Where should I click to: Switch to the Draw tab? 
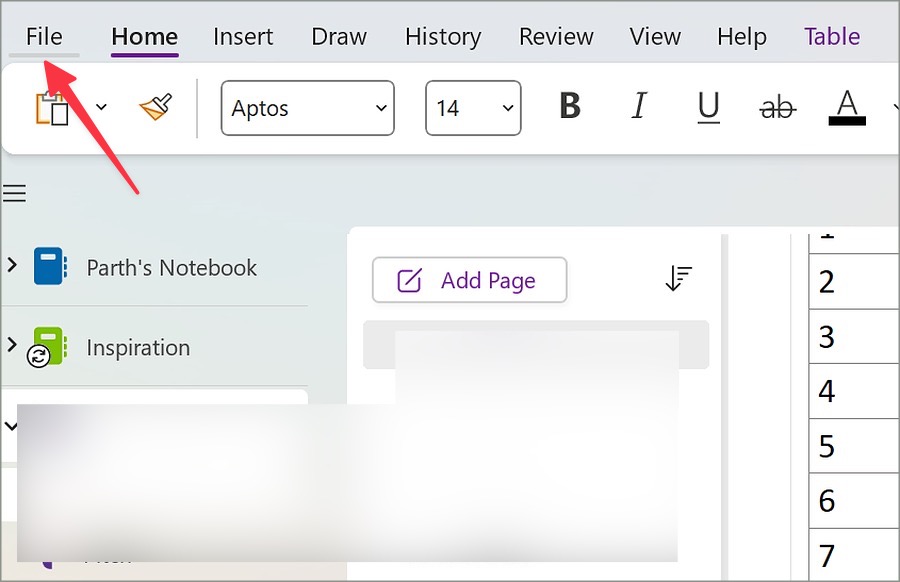(x=339, y=37)
